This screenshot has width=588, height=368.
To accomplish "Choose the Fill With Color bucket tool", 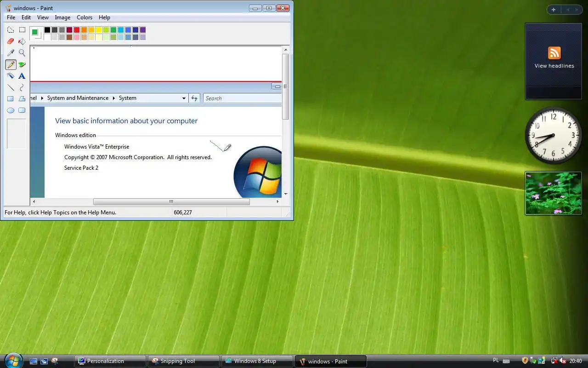I will point(22,41).
